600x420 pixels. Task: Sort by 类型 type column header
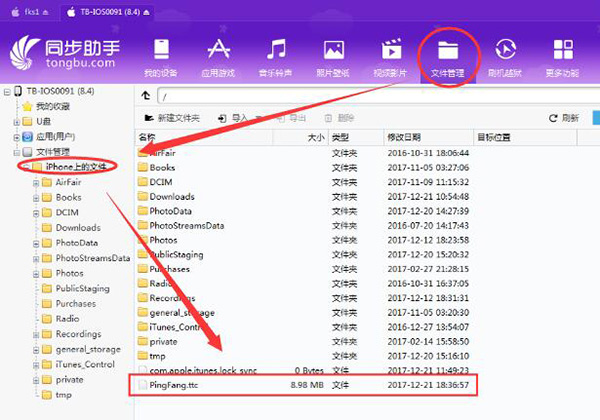tap(356, 137)
